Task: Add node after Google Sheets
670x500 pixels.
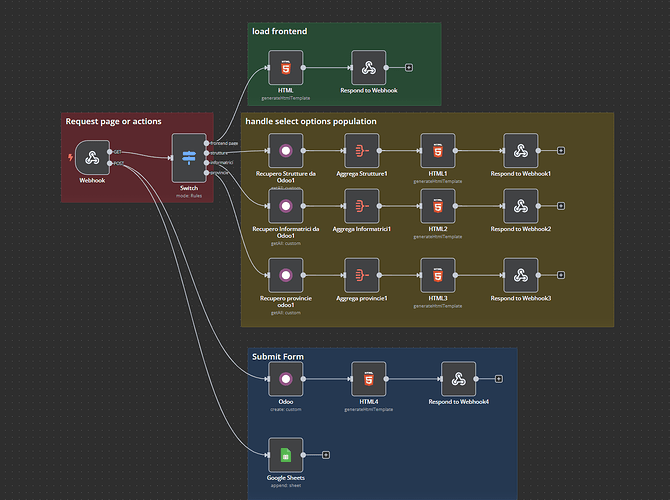Action: (326, 455)
